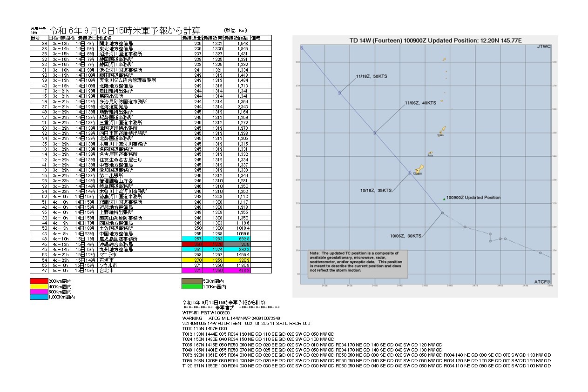Click the 11/06Z 40KTS forecast position marker

click(375, 133)
